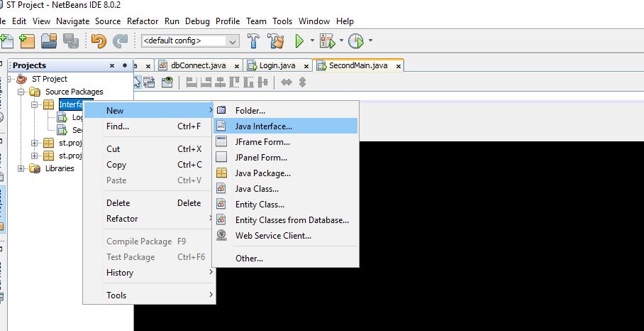The height and width of the screenshot is (331, 644).
Task: Build the project with the hammer icon
Action: (x=253, y=40)
